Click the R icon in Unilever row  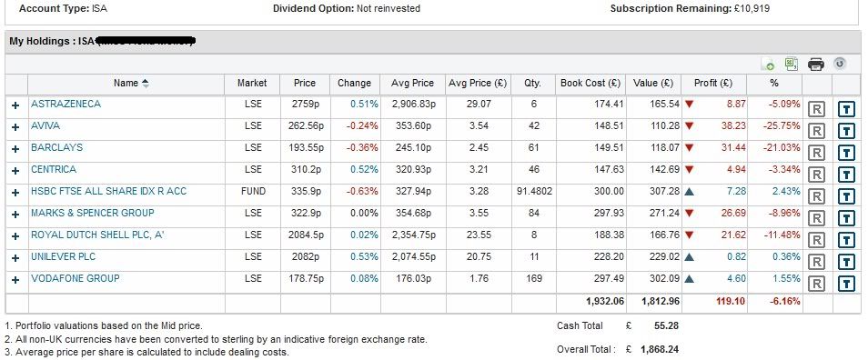click(816, 262)
